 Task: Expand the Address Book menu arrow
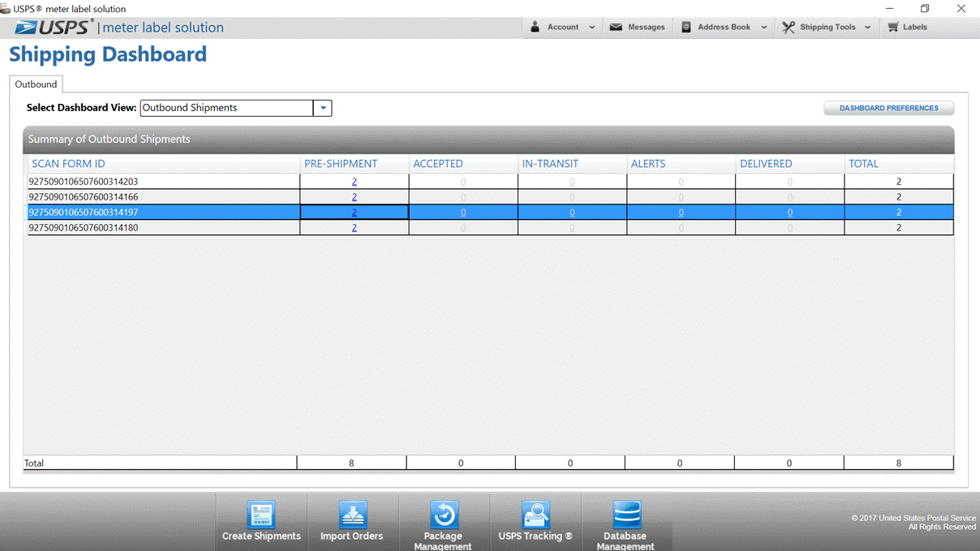(x=763, y=28)
